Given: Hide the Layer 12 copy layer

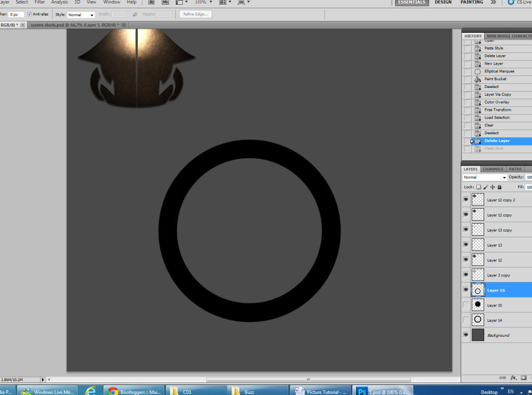Looking at the screenshot, I should (x=466, y=214).
